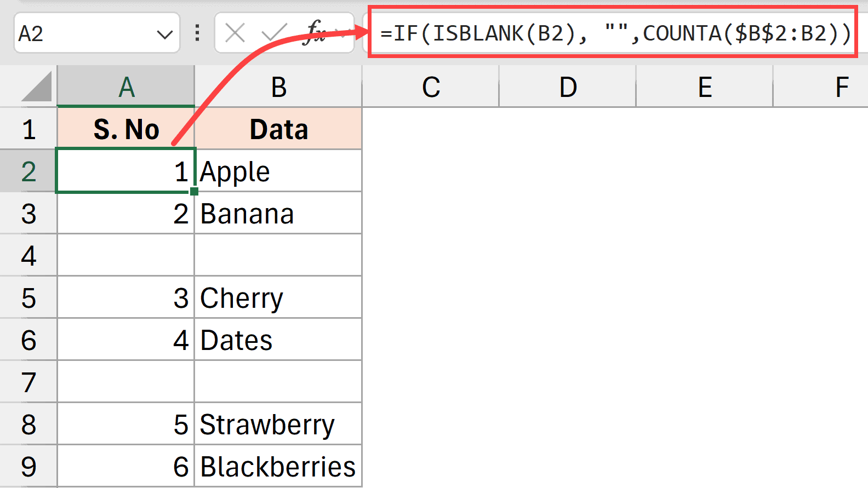Screen dimensions: 868x488
Task: Select the cell containing Apple
Action: click(x=277, y=170)
